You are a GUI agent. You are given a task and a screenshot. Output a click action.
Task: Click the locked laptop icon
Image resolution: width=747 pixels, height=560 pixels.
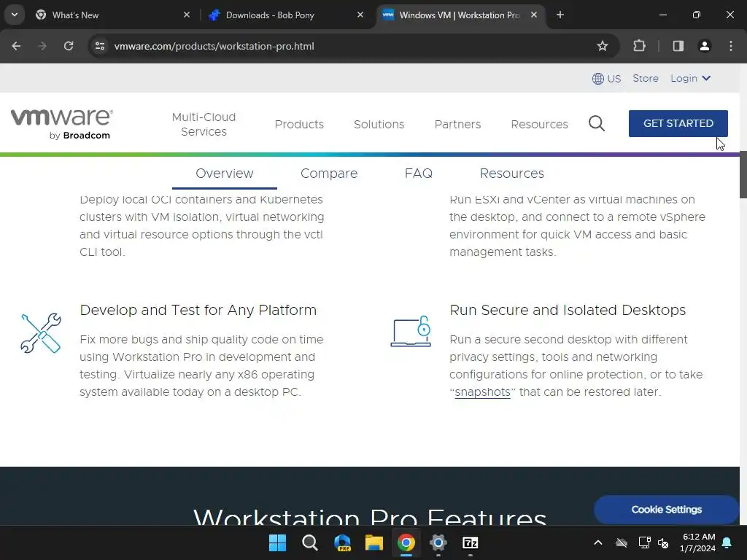pos(411,332)
